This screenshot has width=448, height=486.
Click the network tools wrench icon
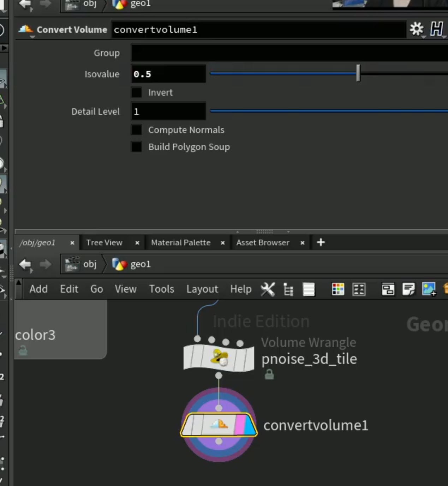point(268,289)
